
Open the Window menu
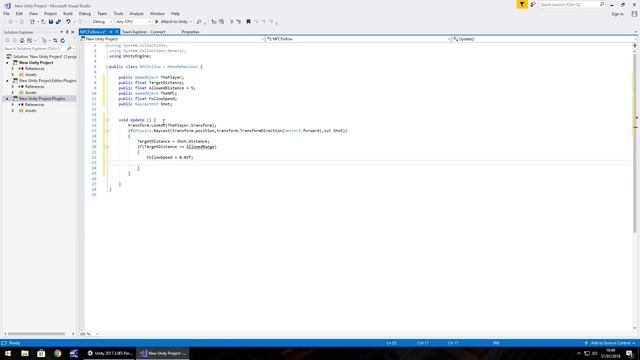tap(157, 14)
